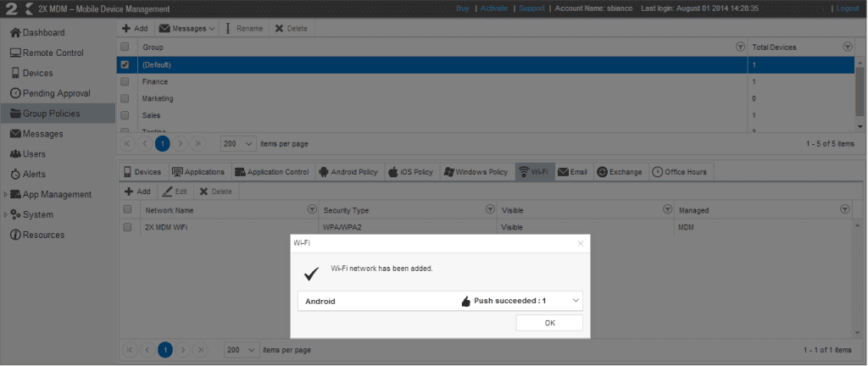Open the Total Devices column filter
The height and width of the screenshot is (366, 868).
[847, 47]
